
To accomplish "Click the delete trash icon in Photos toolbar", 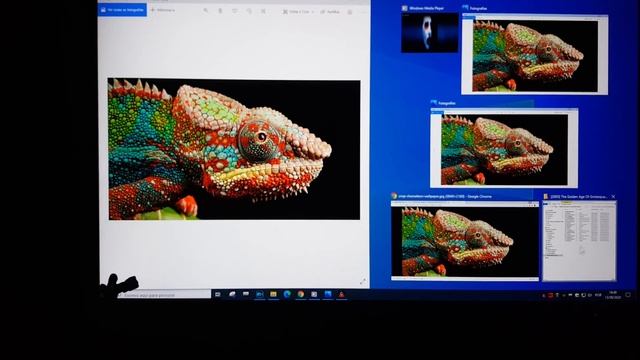I will (220, 11).
